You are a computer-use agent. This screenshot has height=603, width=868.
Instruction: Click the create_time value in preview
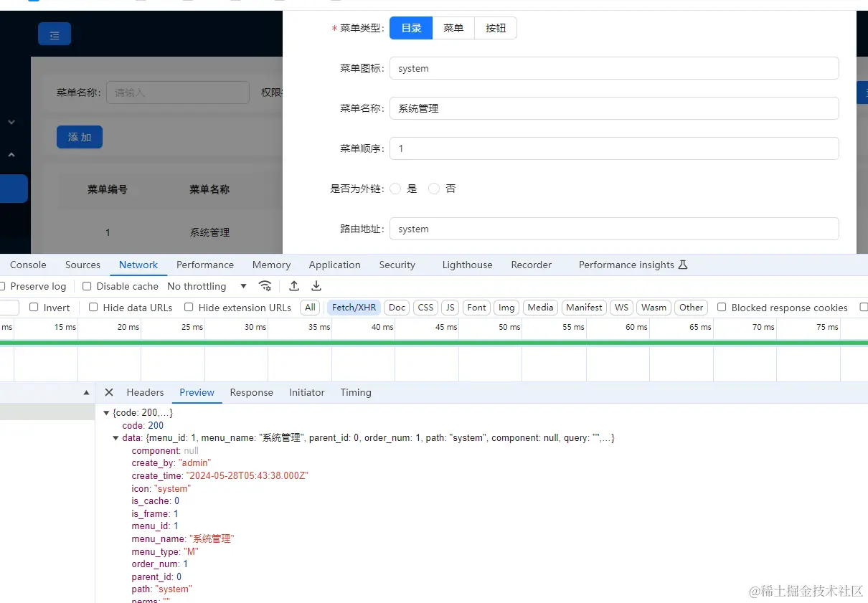point(247,476)
